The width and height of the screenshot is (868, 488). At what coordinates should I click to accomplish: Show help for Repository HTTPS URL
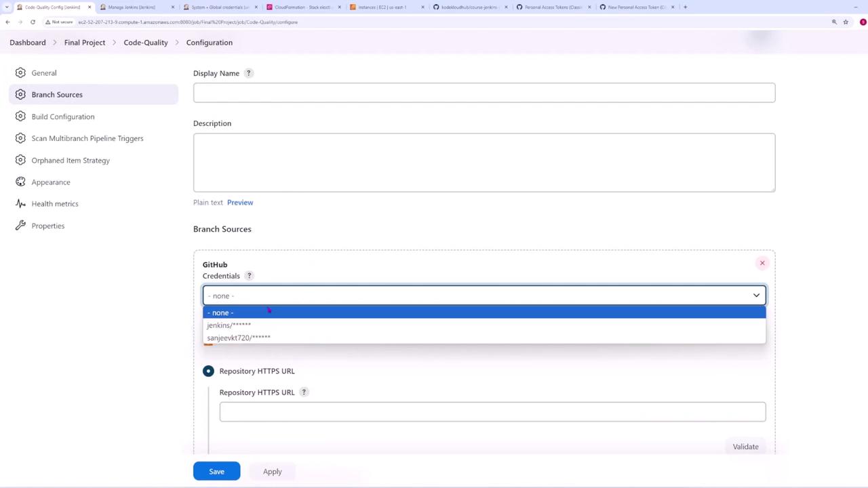pyautogui.click(x=304, y=392)
